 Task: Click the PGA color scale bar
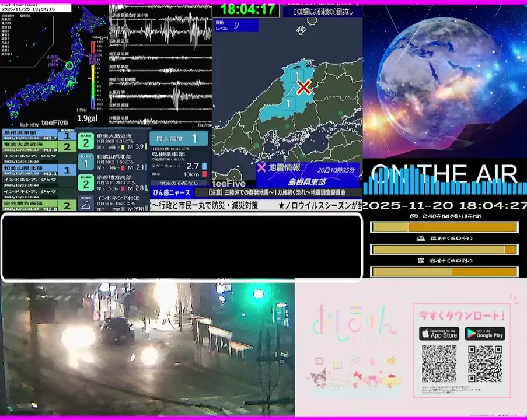point(93,75)
